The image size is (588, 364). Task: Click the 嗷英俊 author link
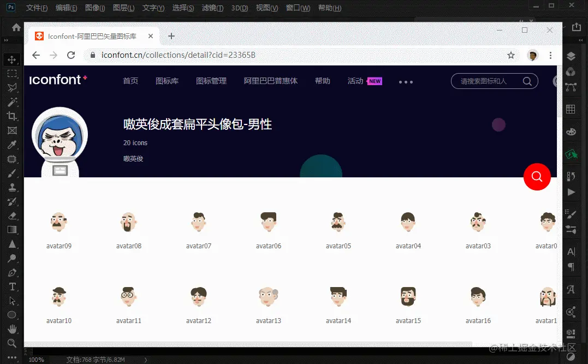(133, 158)
